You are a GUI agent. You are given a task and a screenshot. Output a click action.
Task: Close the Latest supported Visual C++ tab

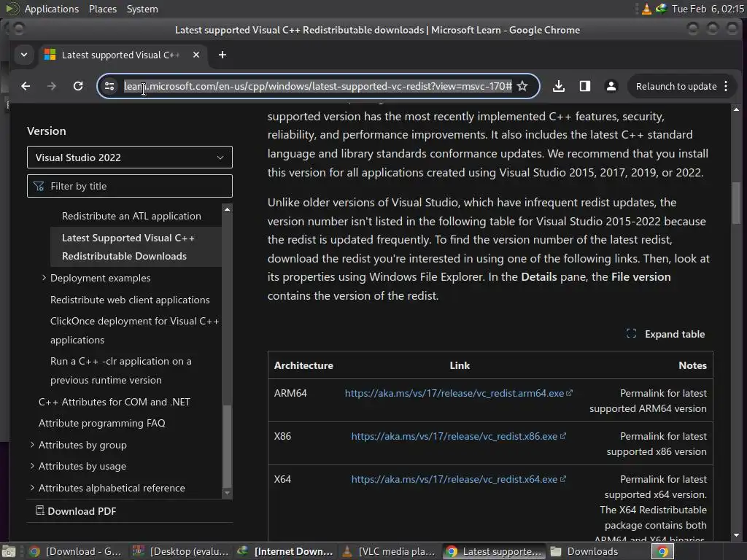coord(196,55)
